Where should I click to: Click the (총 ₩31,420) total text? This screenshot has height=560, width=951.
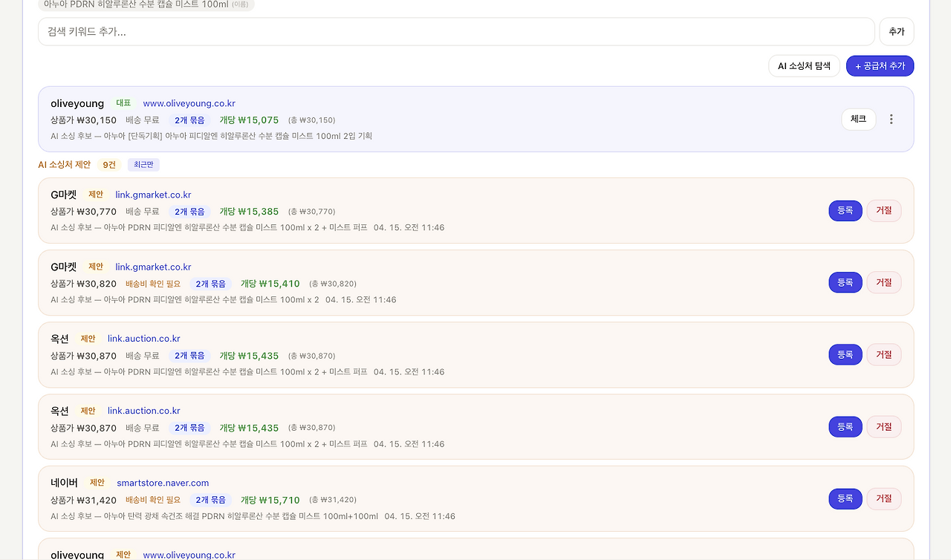332,500
